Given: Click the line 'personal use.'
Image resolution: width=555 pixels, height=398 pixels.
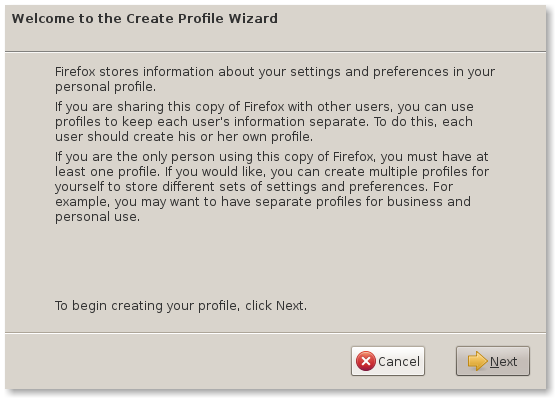Looking at the screenshot, I should [x=97, y=217].
